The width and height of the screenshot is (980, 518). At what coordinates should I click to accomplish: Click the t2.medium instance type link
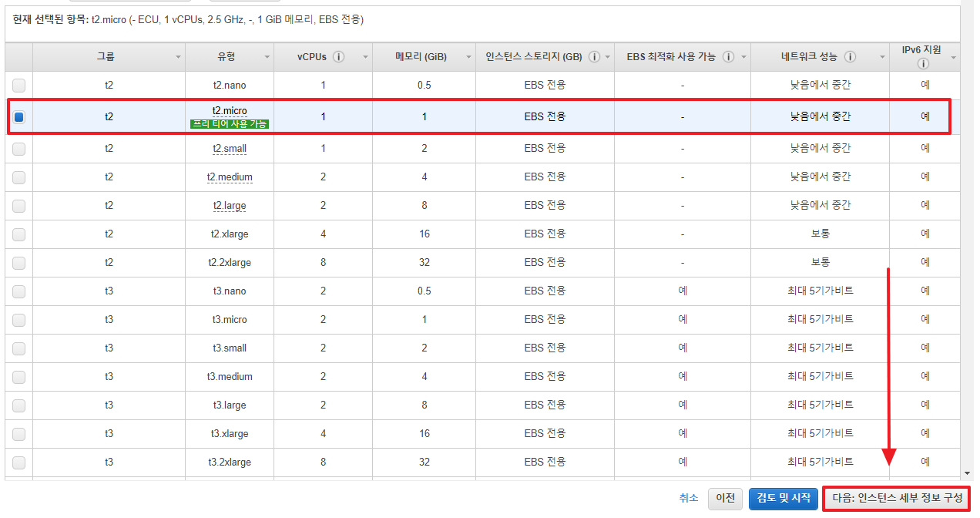[230, 177]
